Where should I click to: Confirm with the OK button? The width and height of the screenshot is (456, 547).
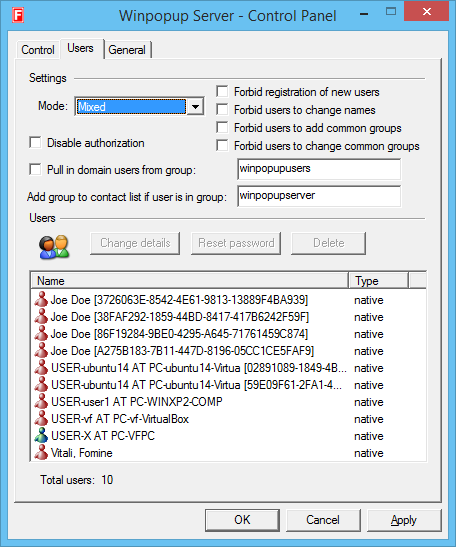242,520
